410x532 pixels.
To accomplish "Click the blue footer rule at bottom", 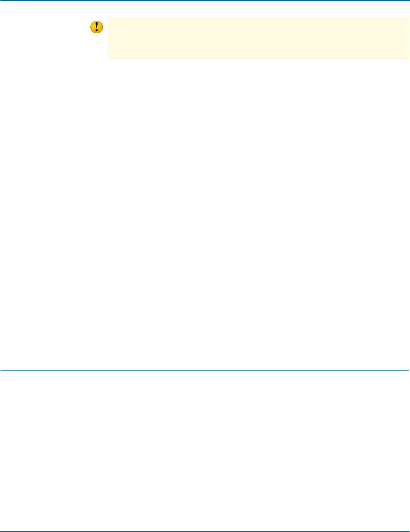I will [205, 531].
